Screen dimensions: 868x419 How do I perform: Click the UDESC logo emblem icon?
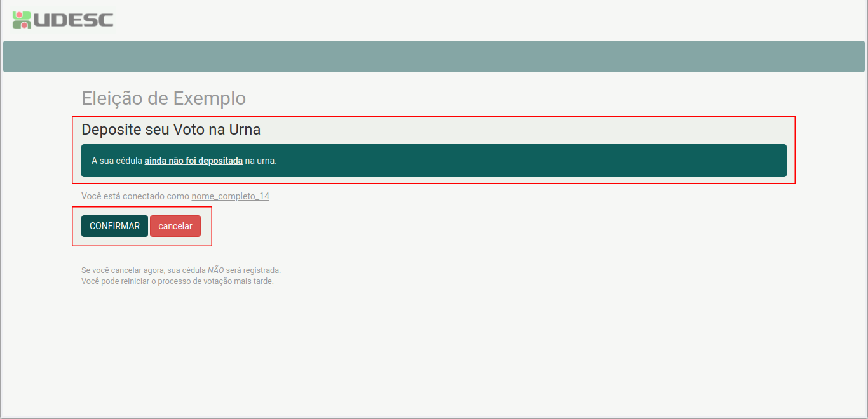(22, 20)
